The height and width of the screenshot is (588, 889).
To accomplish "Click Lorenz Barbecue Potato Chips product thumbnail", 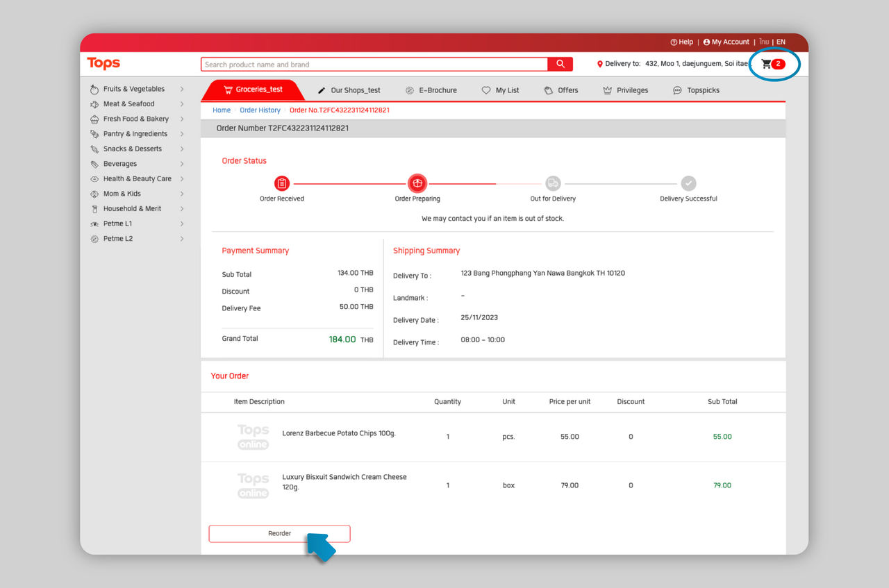I will click(x=253, y=437).
